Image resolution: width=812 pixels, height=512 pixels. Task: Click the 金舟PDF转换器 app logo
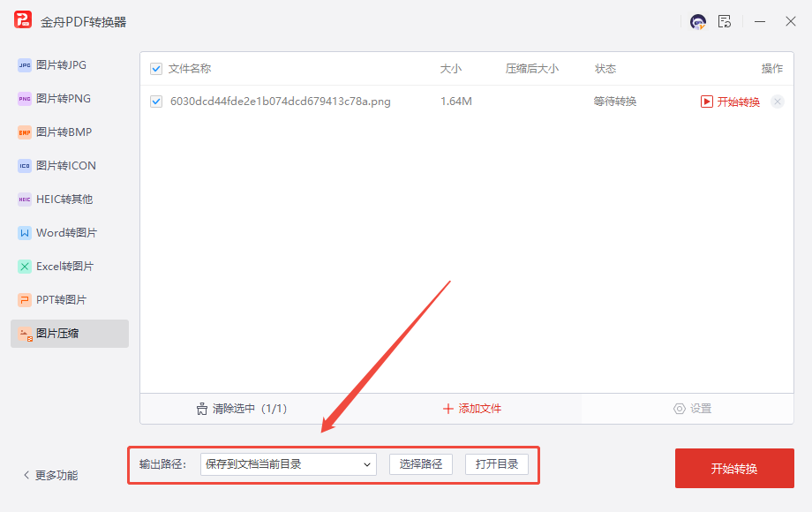click(x=23, y=20)
